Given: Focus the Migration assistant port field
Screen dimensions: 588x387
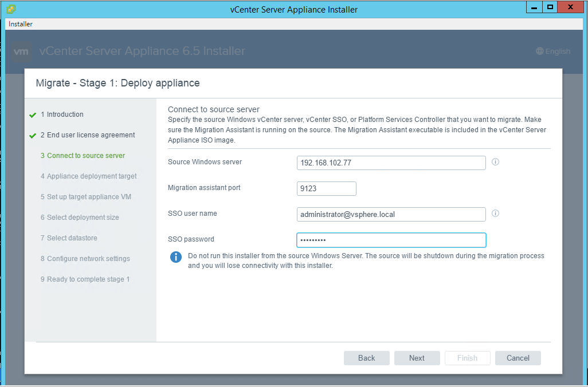Looking at the screenshot, I should (326, 188).
